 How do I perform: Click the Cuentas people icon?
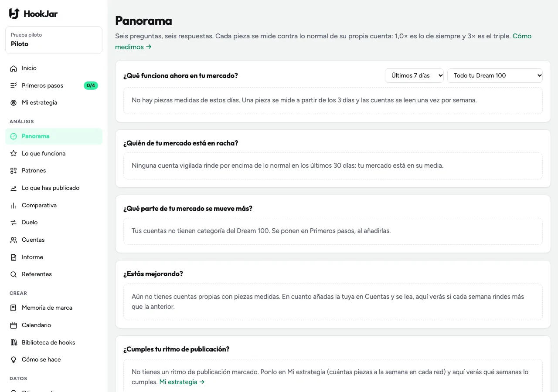point(14,240)
